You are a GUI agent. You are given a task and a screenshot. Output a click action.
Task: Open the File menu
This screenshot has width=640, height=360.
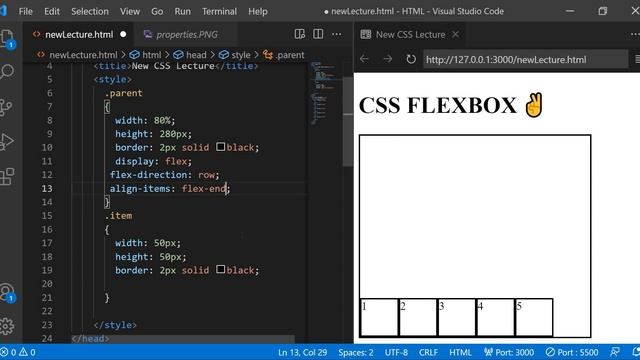[x=26, y=11]
